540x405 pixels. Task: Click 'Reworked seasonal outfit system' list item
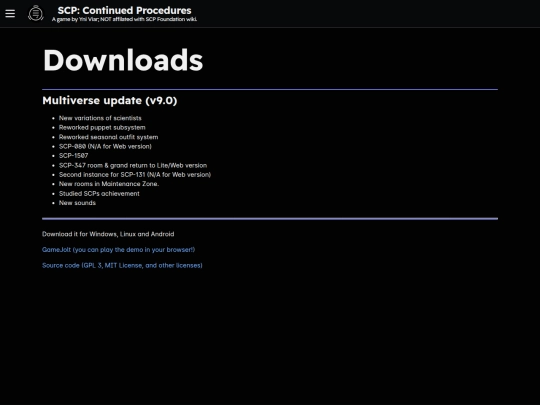(x=108, y=137)
